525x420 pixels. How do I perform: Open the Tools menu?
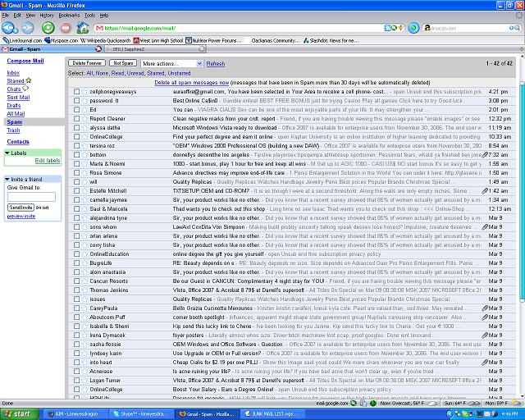(89, 16)
